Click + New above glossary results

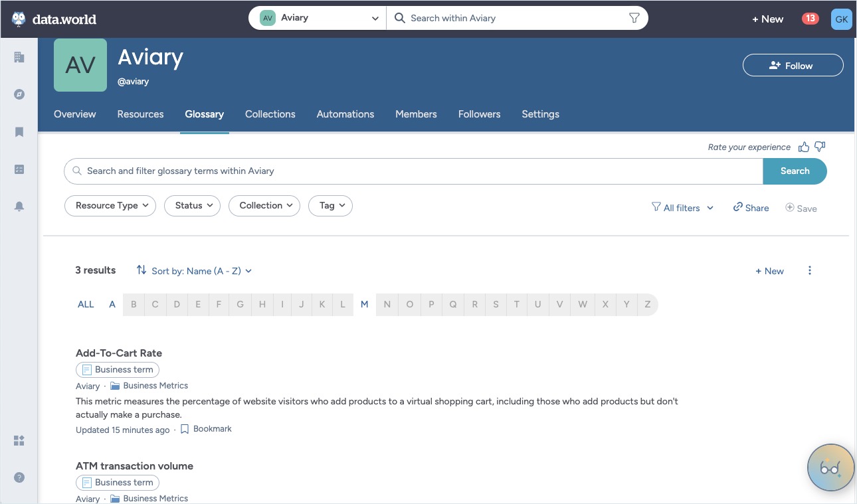click(769, 271)
